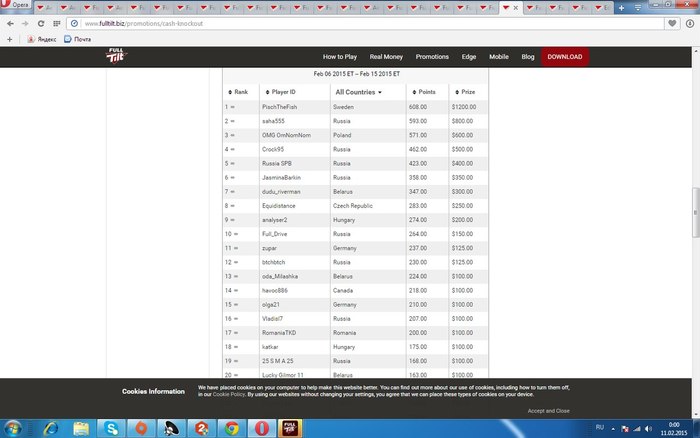Open network status tray icon

[637, 429]
